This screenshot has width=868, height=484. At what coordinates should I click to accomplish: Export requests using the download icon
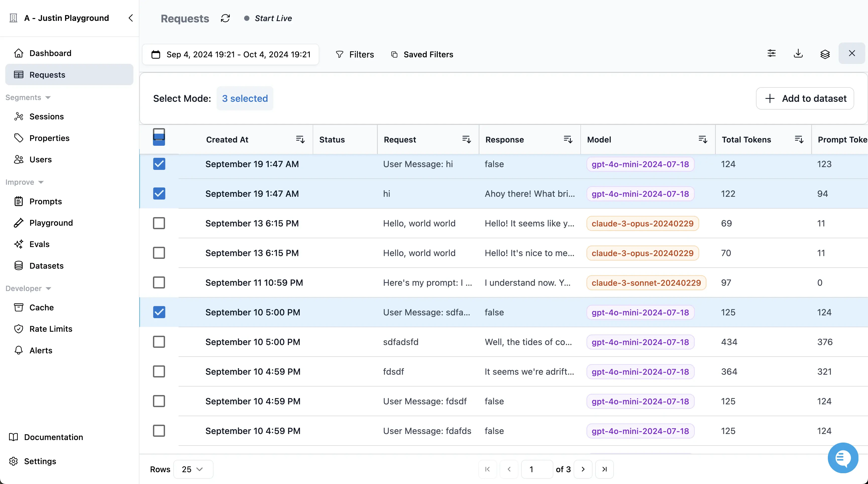pos(798,54)
